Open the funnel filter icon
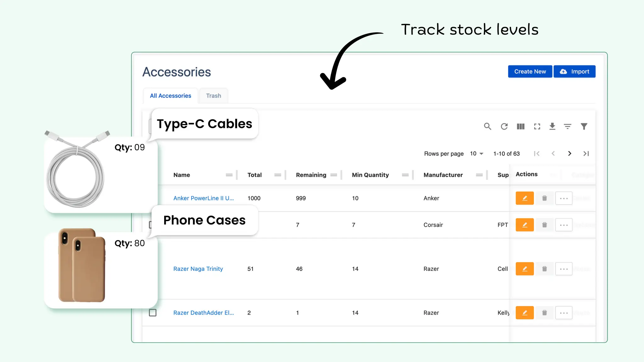644x362 pixels. (584, 126)
